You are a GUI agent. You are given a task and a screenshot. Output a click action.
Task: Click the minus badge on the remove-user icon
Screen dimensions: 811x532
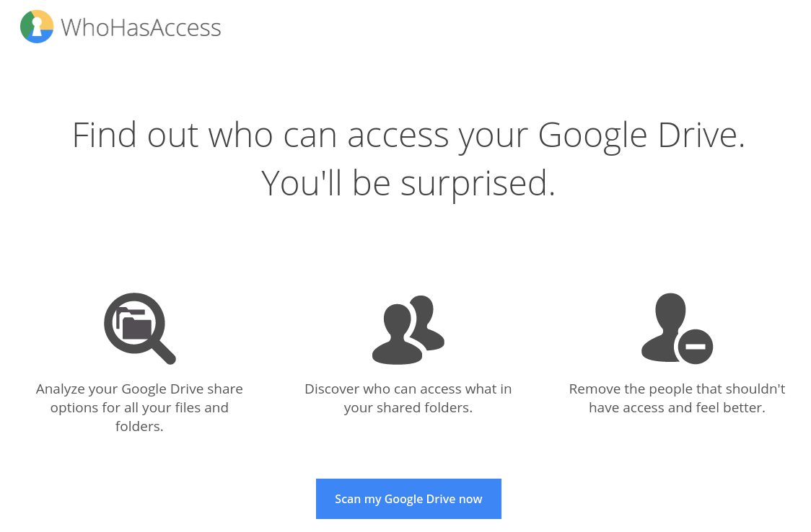pyautogui.click(x=695, y=347)
